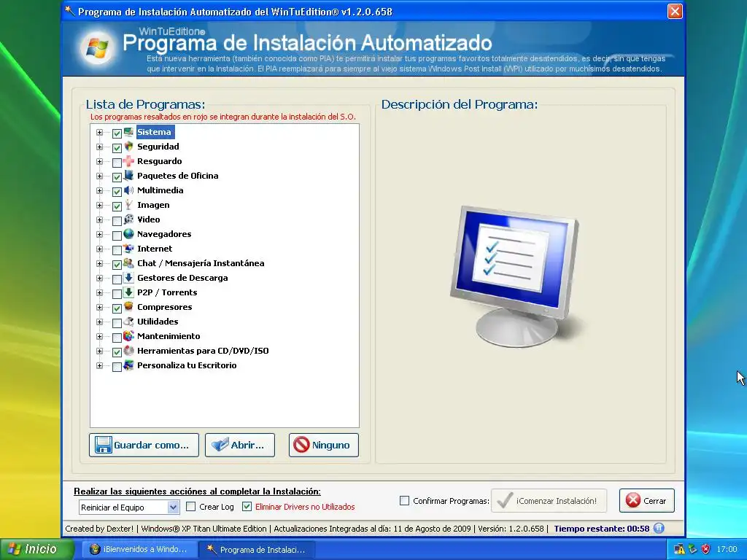Expand the Internet tree node
Image resolution: width=747 pixels, height=560 pixels.
99,249
